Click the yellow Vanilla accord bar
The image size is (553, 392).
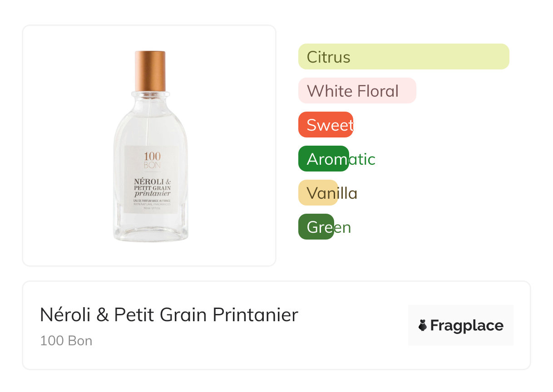(x=318, y=193)
